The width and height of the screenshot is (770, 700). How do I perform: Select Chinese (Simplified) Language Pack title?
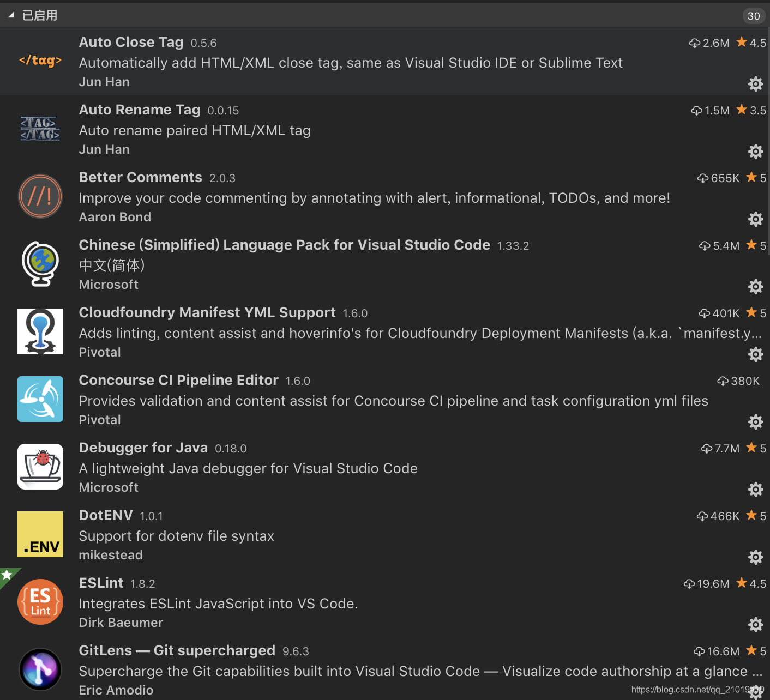tap(285, 245)
